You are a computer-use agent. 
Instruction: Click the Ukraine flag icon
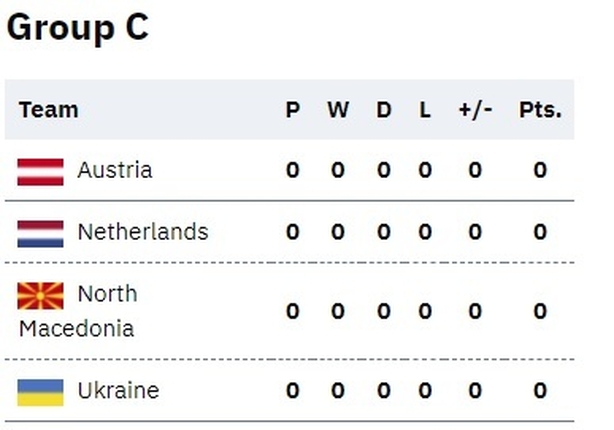40,392
